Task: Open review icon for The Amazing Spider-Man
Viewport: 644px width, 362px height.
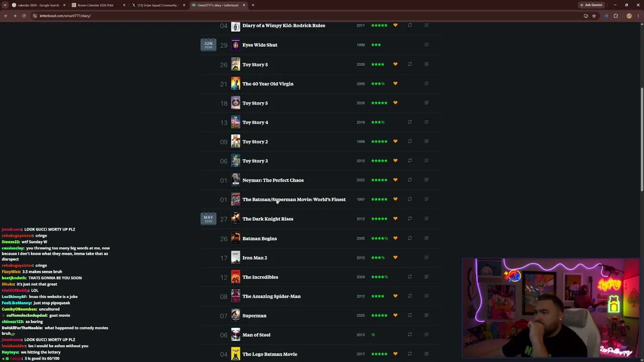Action: coord(426,296)
